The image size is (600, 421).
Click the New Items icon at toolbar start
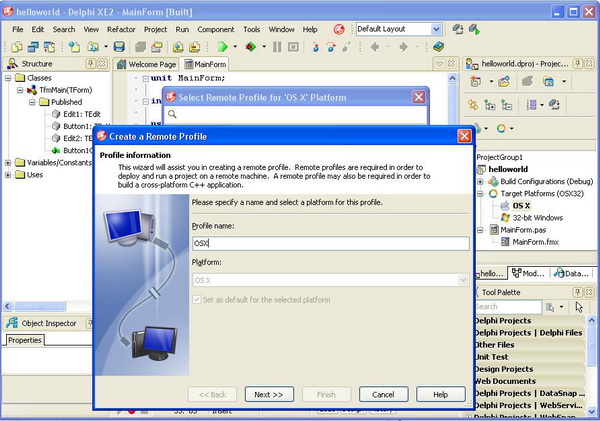click(17, 47)
